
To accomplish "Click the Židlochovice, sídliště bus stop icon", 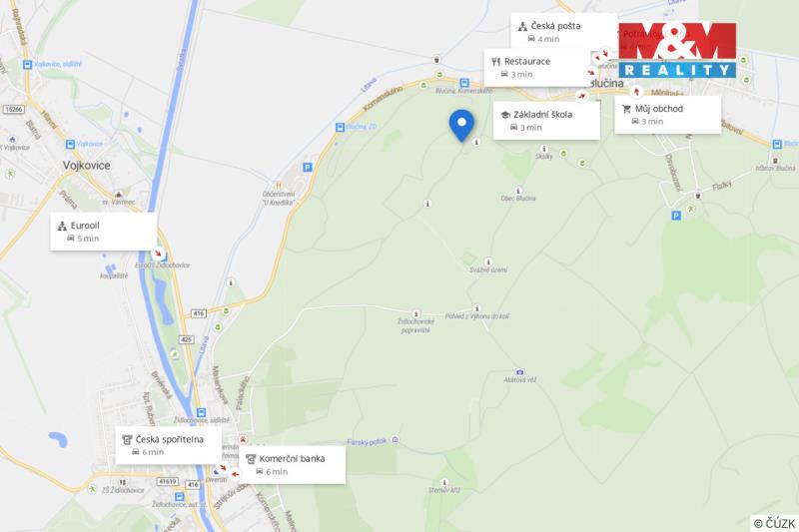I will coord(202,412).
